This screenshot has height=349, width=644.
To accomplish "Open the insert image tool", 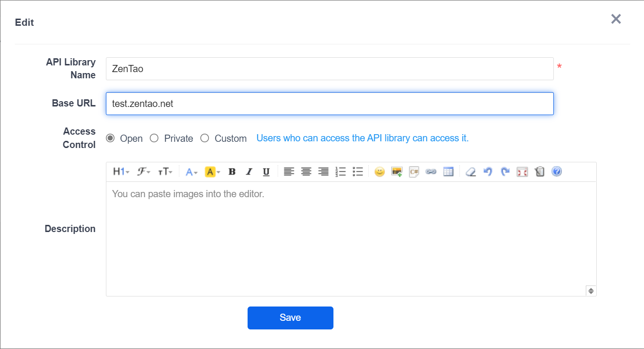I will [x=396, y=172].
